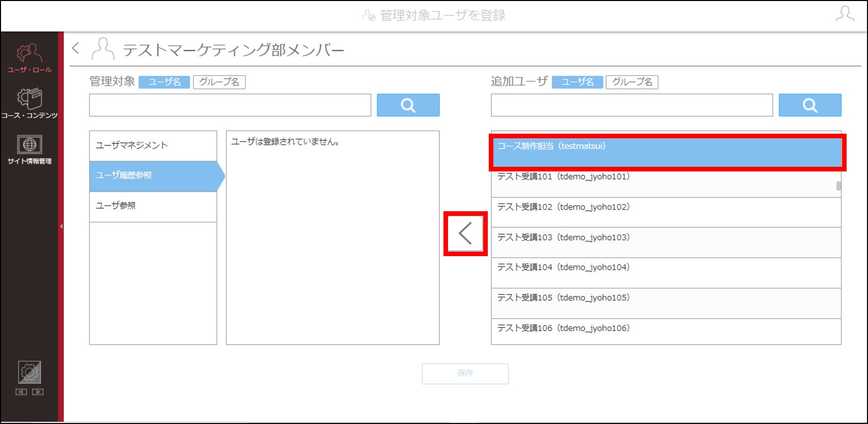Toggle ユーザ名 filter under 管理対象

tap(164, 82)
